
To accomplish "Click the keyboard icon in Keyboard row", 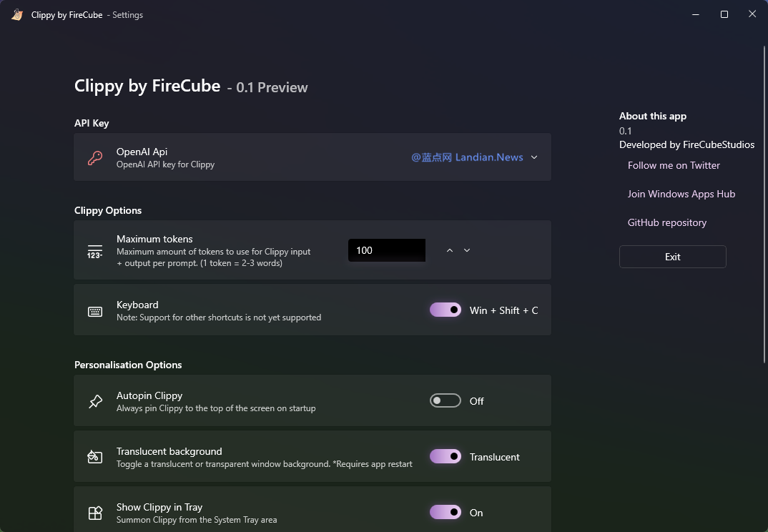I will click(x=95, y=311).
